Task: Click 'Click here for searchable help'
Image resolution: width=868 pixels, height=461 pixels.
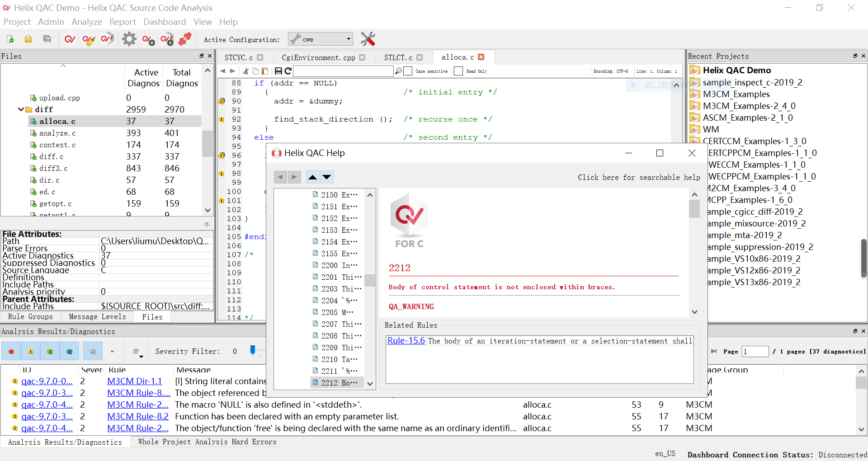Action: point(639,177)
